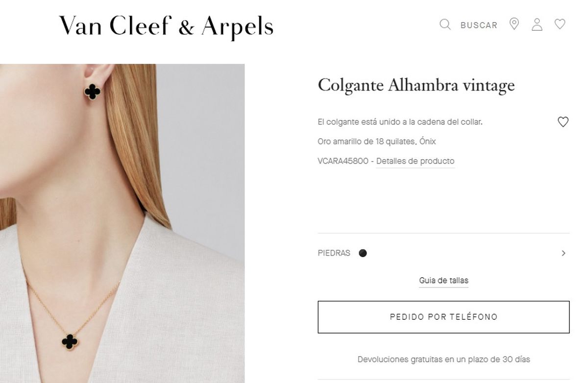Screen dimensions: 588x383
Task: Expand the Piedras chevron arrow
Action: [x=563, y=253]
